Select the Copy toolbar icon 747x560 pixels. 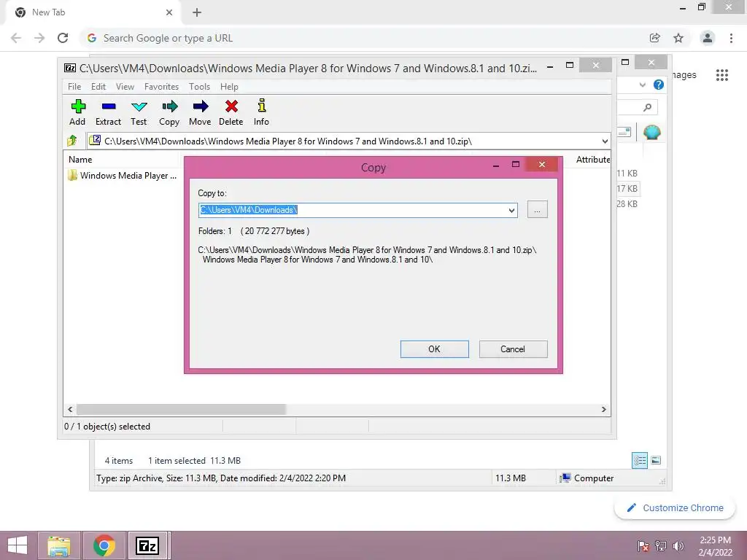(169, 106)
